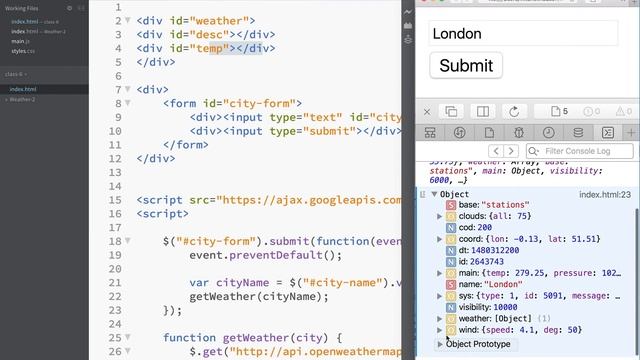Open working file index.html — Weather-2

click(38, 31)
